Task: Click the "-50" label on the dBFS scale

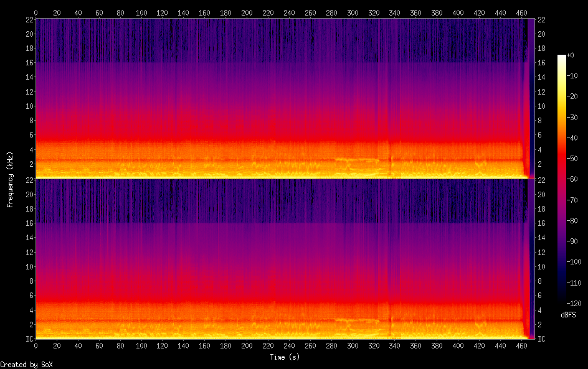Action: [x=572, y=159]
